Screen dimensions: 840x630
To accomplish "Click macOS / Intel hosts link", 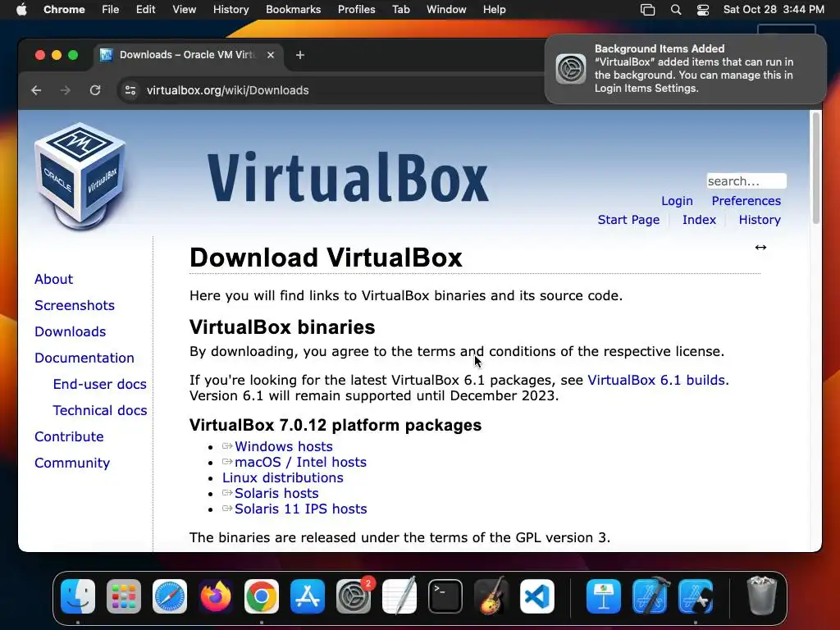I will tap(300, 462).
